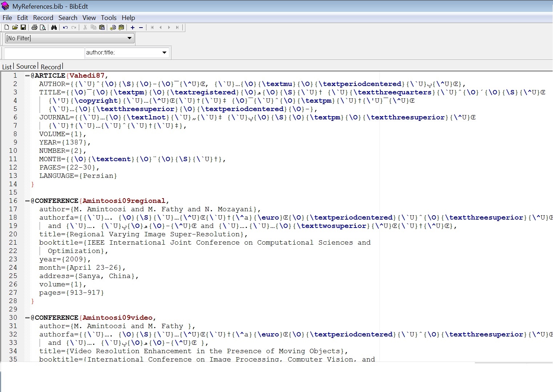The width and height of the screenshot is (553, 392).
Task: Click the copy key icon in the toolbar
Action: click(x=113, y=27)
